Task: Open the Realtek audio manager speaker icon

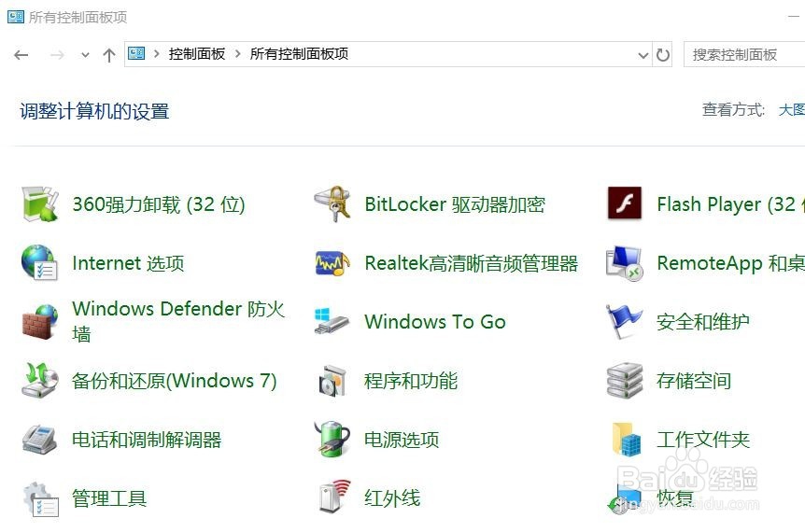Action: 332,262
